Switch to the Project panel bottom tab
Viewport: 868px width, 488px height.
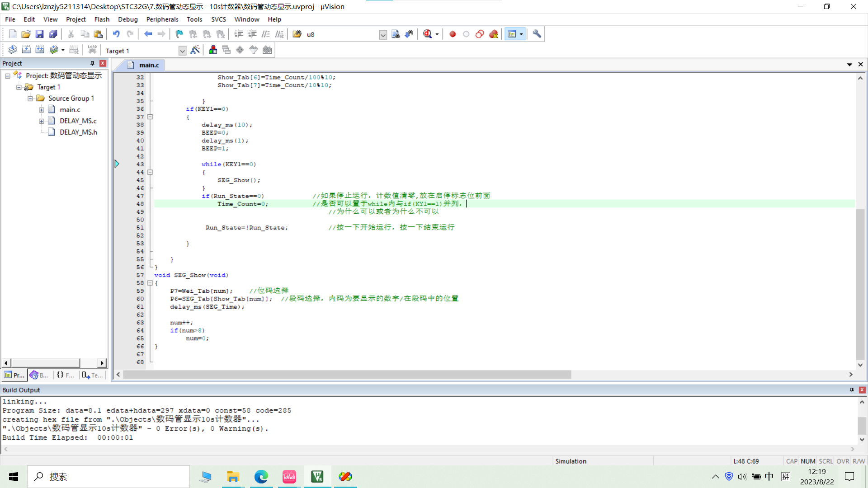(14, 375)
